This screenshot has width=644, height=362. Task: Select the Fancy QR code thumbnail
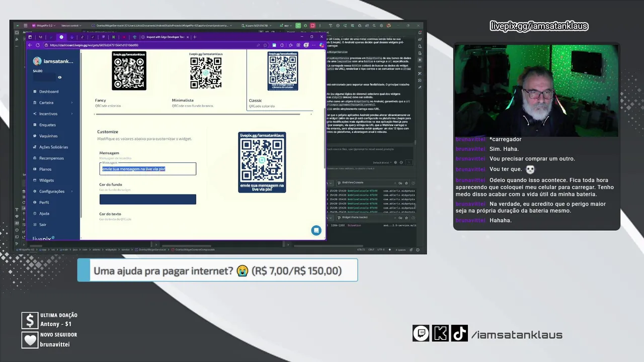129,71
